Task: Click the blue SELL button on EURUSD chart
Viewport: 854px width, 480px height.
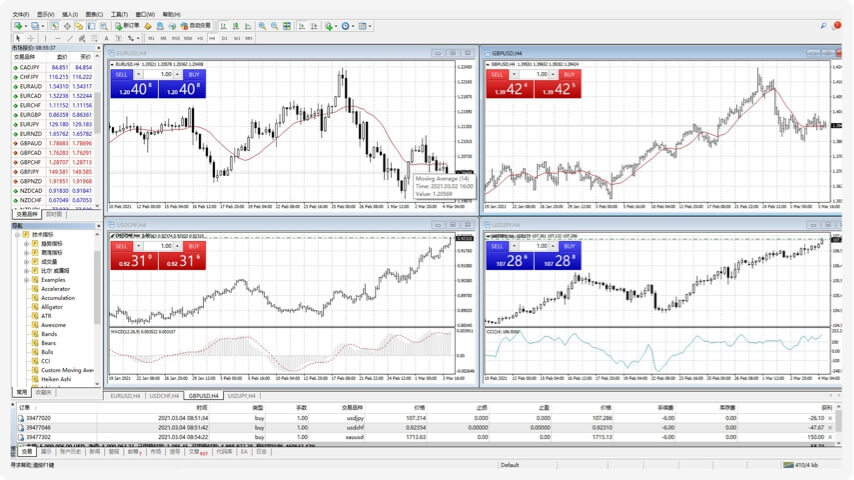Action: [x=121, y=74]
